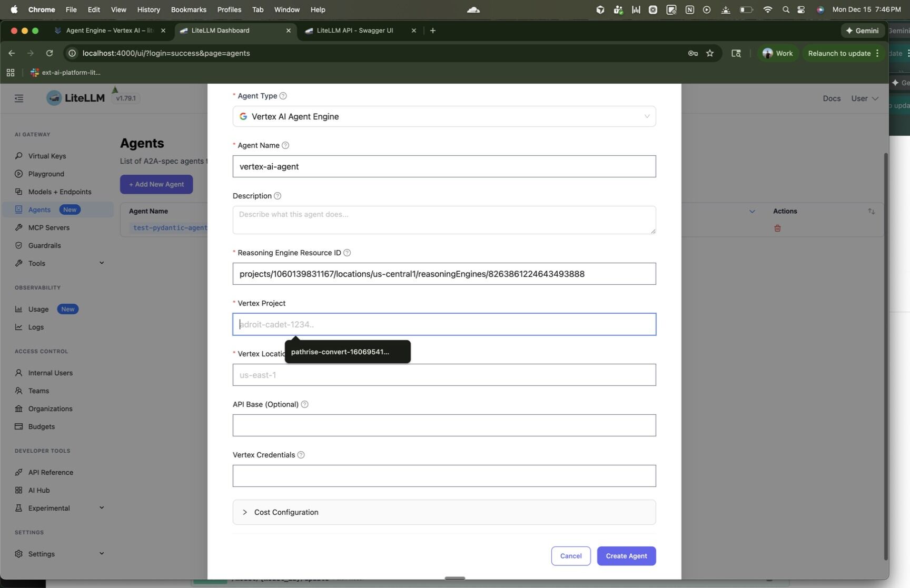Open the Profiles menu
910x588 pixels.
coord(229,9)
